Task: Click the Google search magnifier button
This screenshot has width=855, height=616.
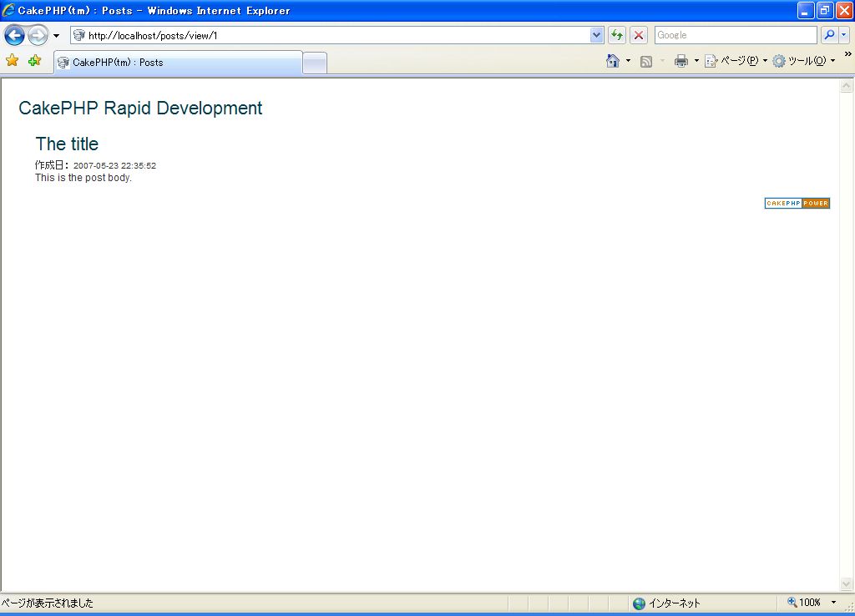Action: point(829,35)
